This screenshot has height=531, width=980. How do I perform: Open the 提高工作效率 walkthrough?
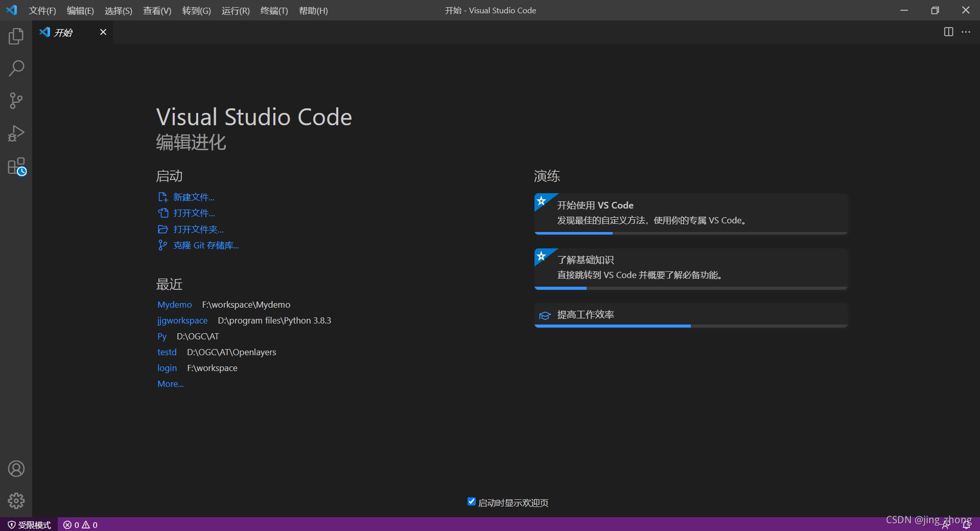[691, 315]
